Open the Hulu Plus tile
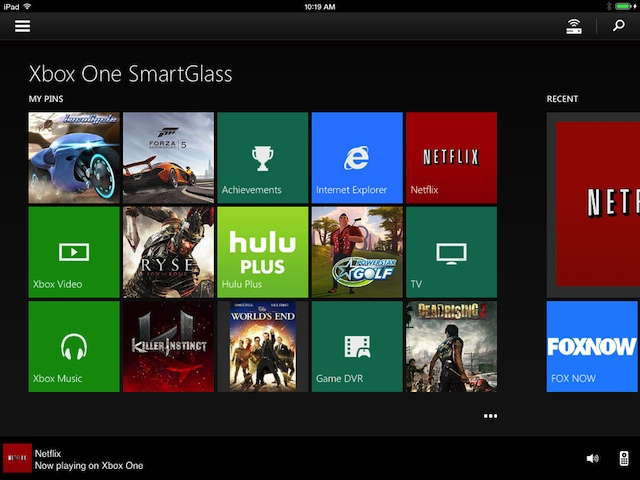The height and width of the screenshot is (480, 640). [x=262, y=252]
